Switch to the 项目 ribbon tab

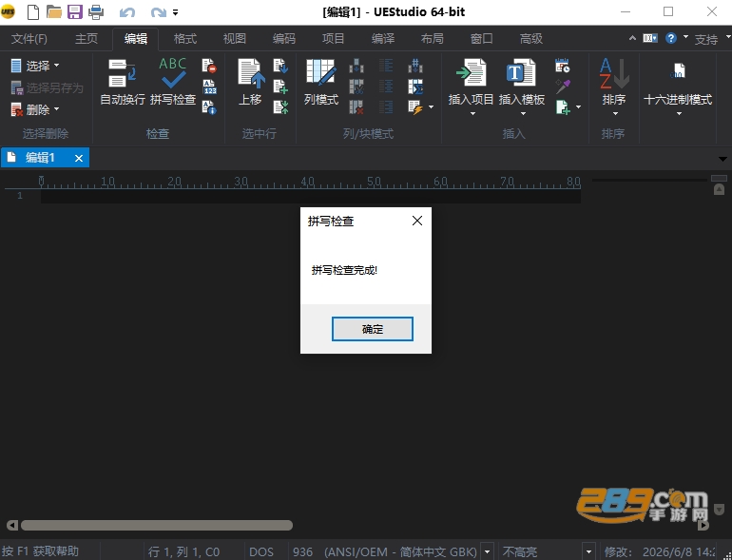[x=333, y=39]
